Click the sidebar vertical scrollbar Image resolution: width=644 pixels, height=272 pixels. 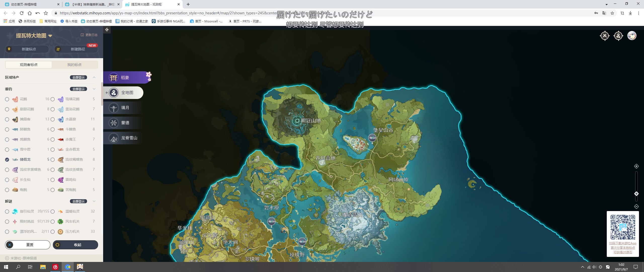point(102,94)
